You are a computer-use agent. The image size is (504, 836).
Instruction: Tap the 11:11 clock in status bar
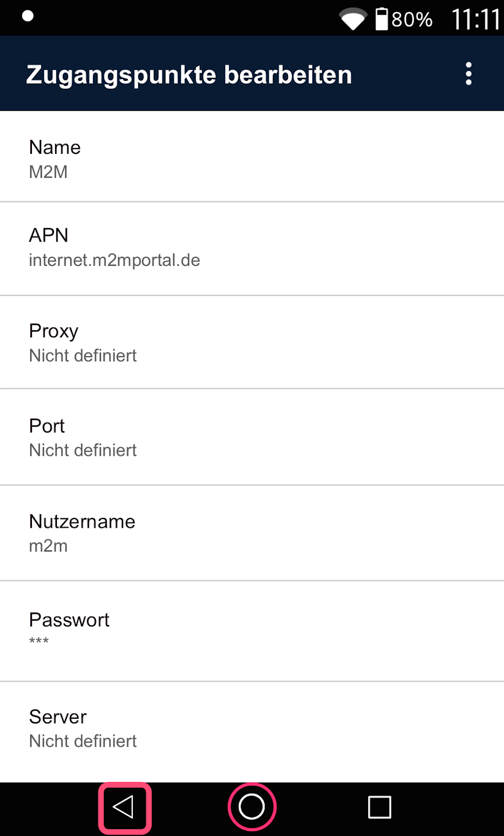pyautogui.click(x=475, y=20)
